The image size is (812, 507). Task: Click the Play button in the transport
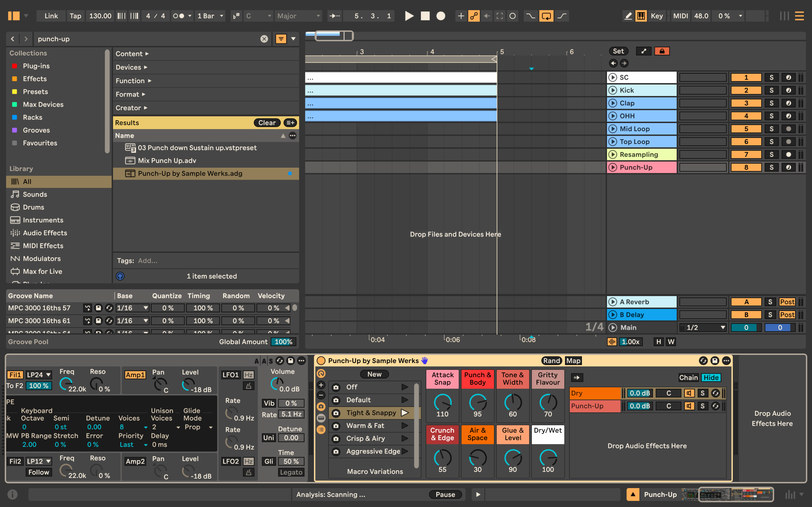(409, 16)
